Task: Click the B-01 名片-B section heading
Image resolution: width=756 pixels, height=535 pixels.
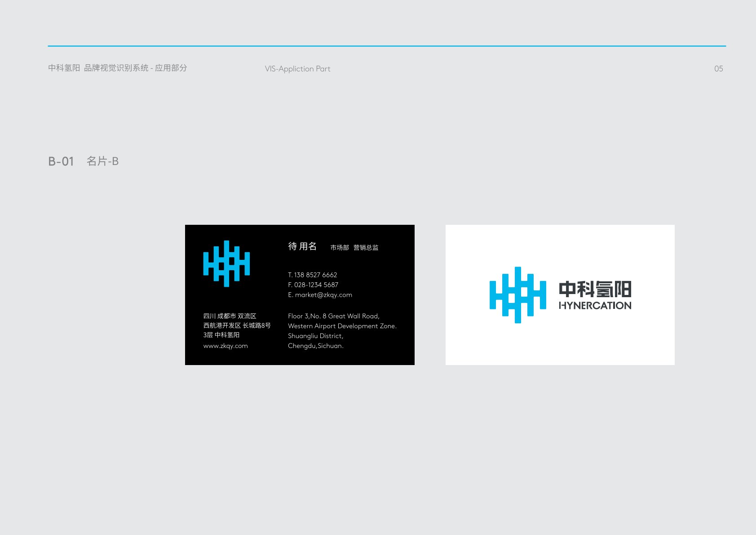Action: [84, 161]
